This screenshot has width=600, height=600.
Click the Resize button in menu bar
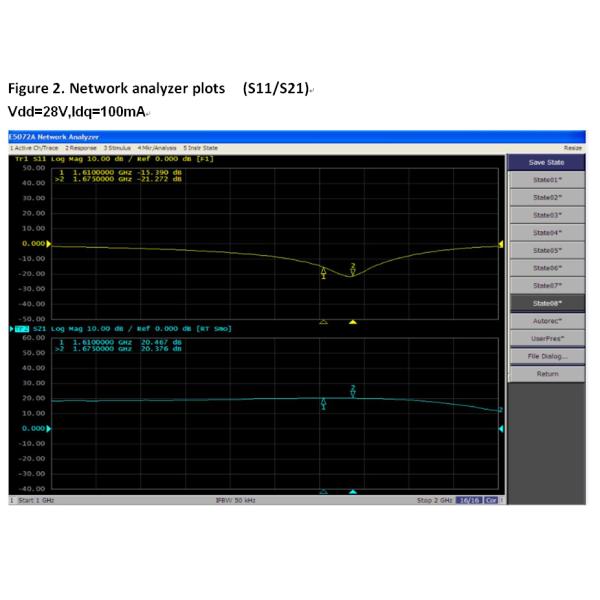tap(573, 148)
